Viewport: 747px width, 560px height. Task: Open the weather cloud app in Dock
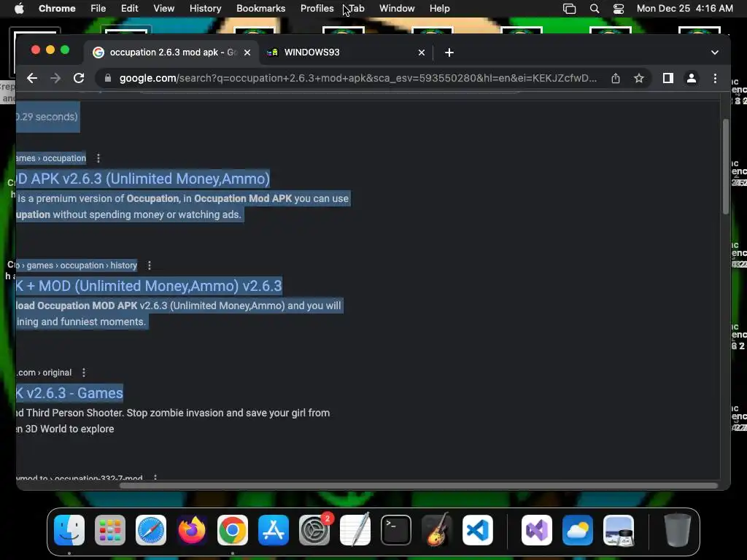(578, 530)
